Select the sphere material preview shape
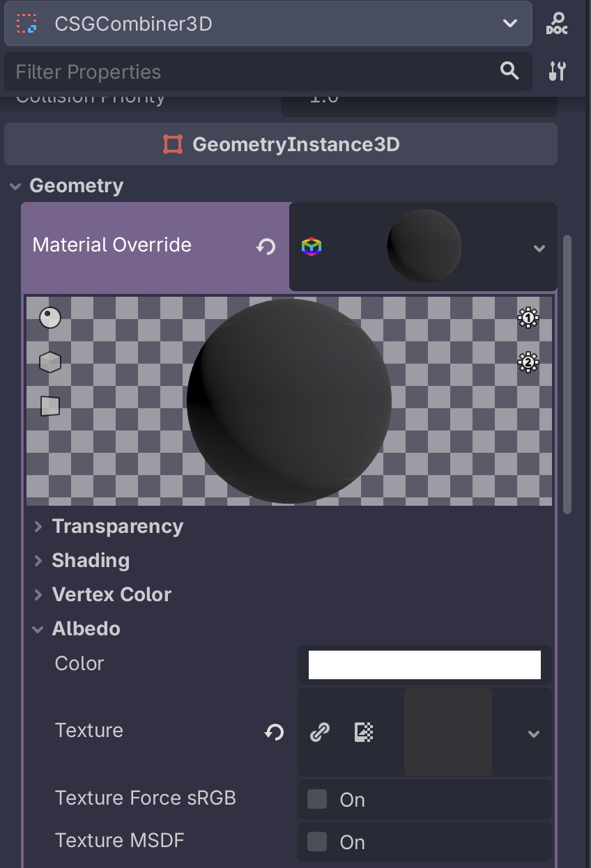This screenshot has width=591, height=868. (x=49, y=317)
